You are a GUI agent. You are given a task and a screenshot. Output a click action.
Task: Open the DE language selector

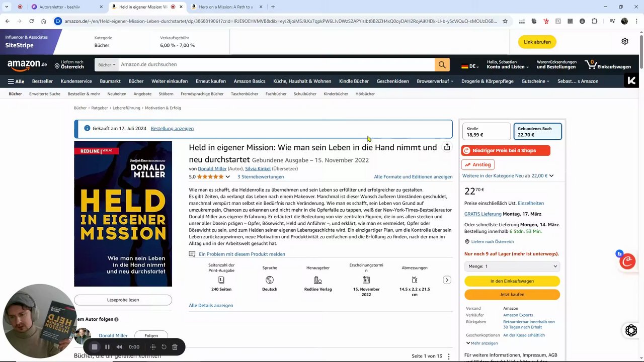point(470,66)
